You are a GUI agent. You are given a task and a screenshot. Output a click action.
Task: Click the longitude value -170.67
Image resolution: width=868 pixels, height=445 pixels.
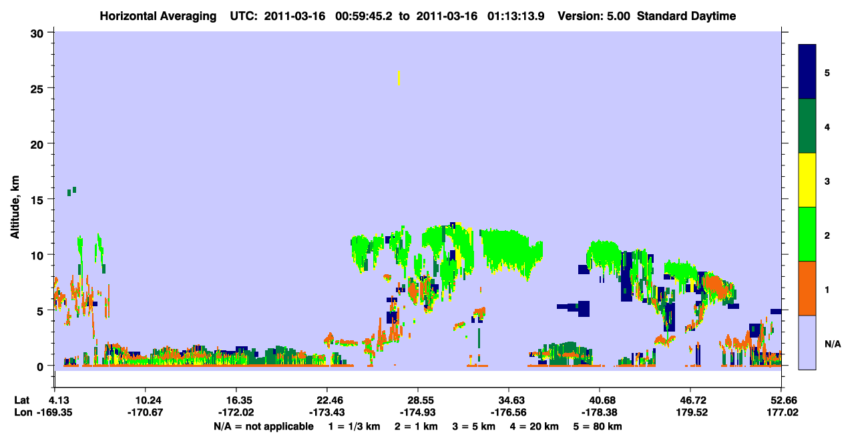(x=146, y=412)
